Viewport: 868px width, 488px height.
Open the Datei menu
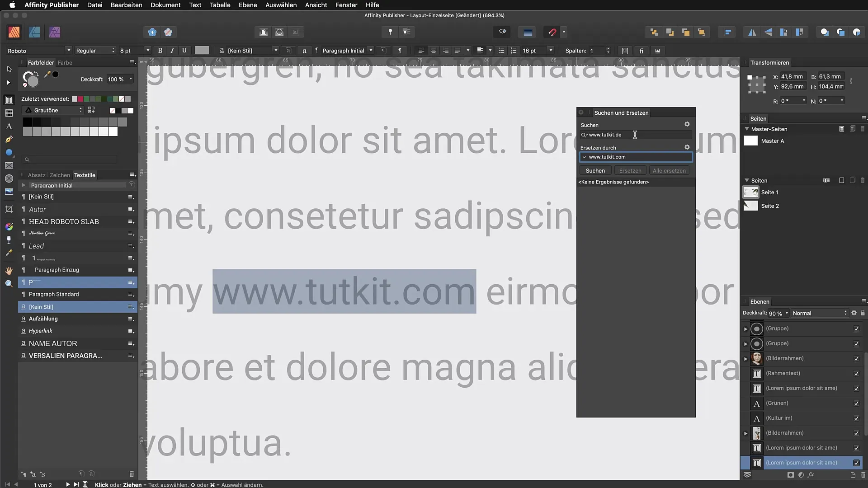94,5
